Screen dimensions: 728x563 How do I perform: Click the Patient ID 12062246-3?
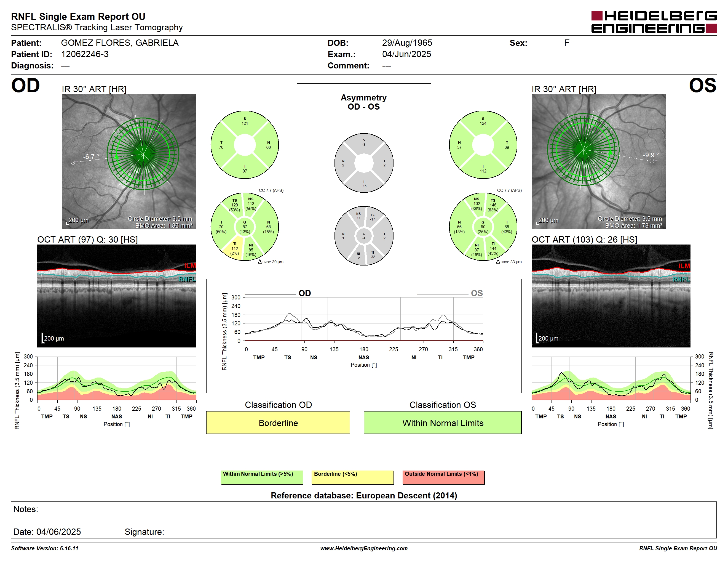[85, 54]
